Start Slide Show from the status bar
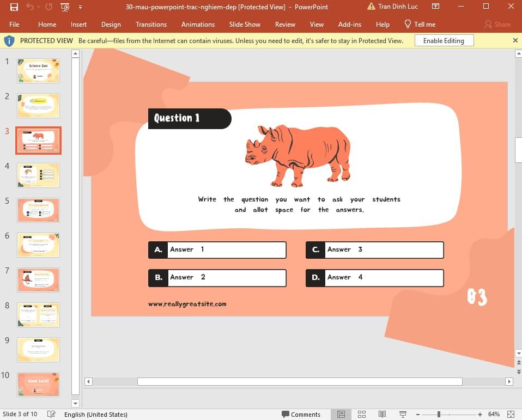This screenshot has height=420, width=522. pyautogui.click(x=402, y=415)
